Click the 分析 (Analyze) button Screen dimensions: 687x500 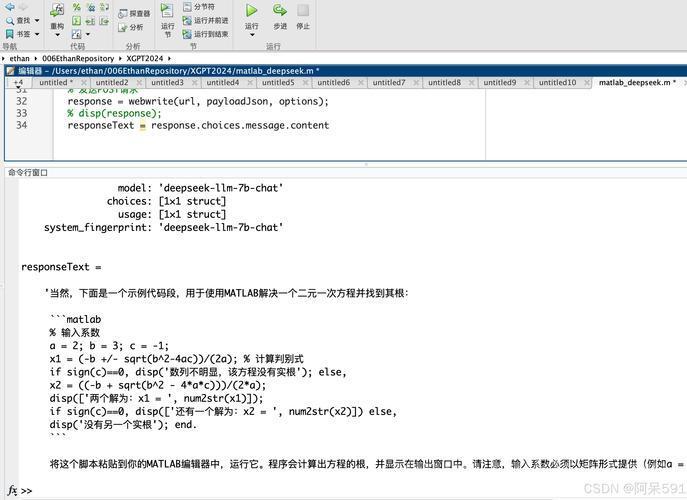(131, 27)
